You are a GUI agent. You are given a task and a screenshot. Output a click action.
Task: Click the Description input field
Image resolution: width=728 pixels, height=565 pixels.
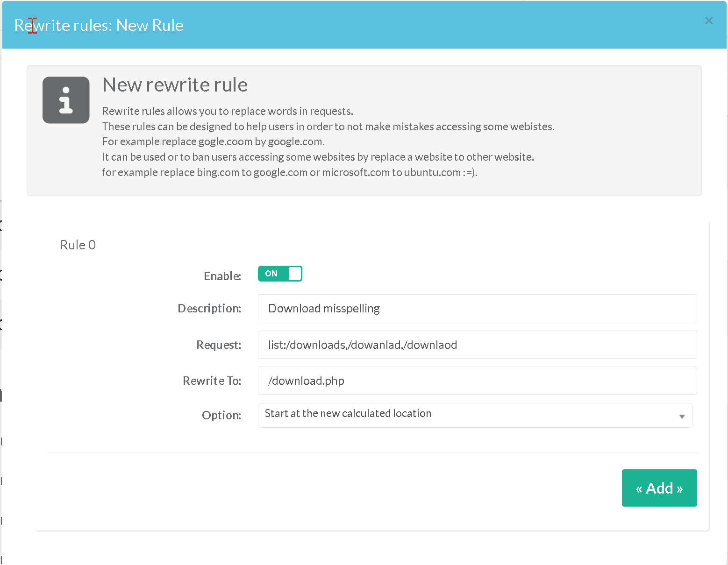coord(477,308)
